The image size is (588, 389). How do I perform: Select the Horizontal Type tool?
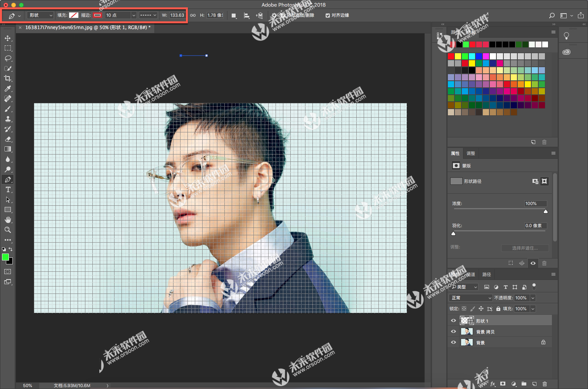[8, 189]
